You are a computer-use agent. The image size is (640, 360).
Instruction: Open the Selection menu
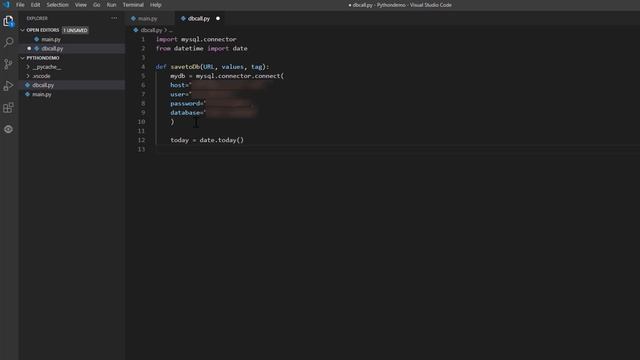pos(57,5)
